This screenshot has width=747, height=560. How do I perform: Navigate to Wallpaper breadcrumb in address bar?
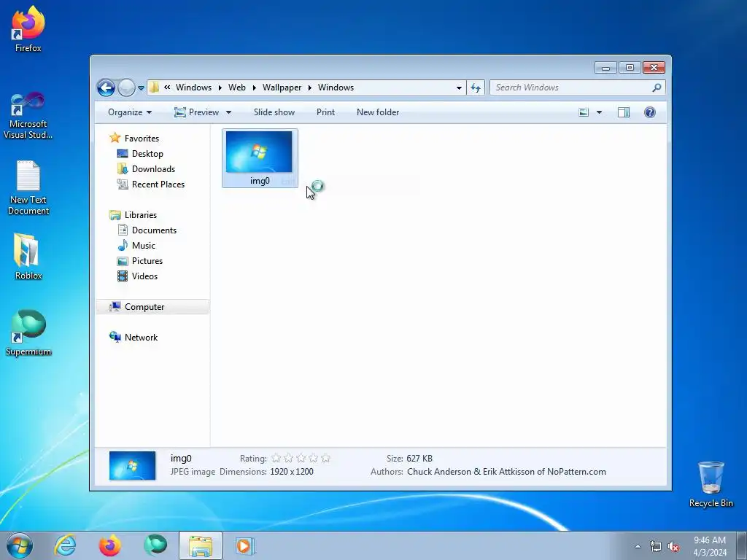click(x=282, y=87)
